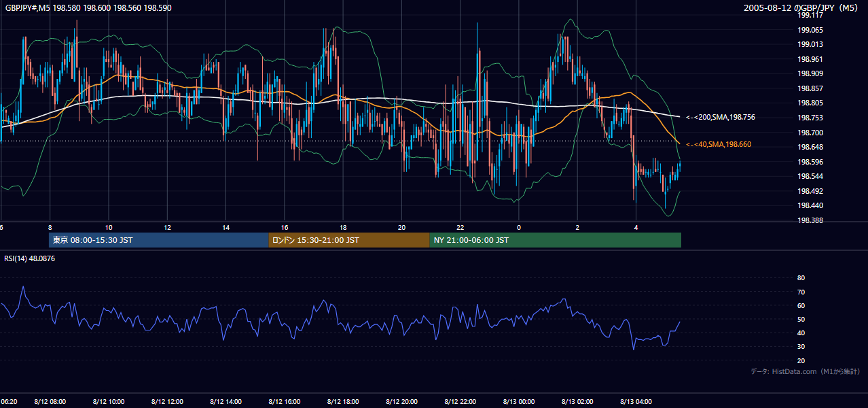Viewport: 868px width, 408px height.
Task: Click price axis label 198.440
Action: click(x=810, y=205)
